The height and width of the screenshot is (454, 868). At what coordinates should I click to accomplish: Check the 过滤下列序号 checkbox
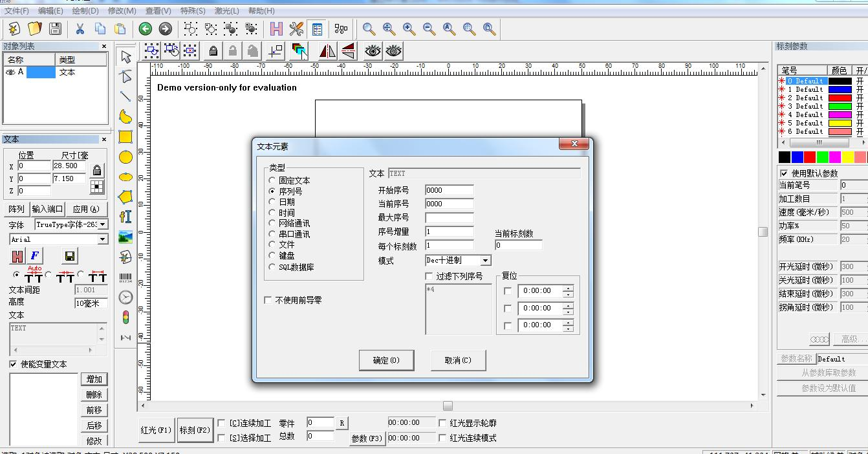pos(430,276)
